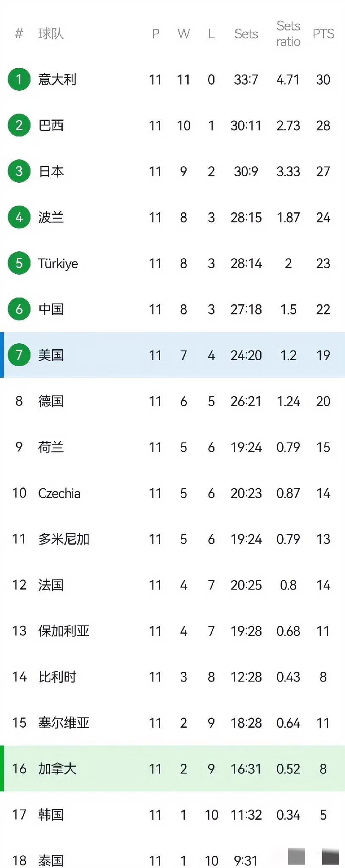Viewport: 345px width, 868px height.
Task: Click the green rank 7 badge for 美国
Action: 19,355
